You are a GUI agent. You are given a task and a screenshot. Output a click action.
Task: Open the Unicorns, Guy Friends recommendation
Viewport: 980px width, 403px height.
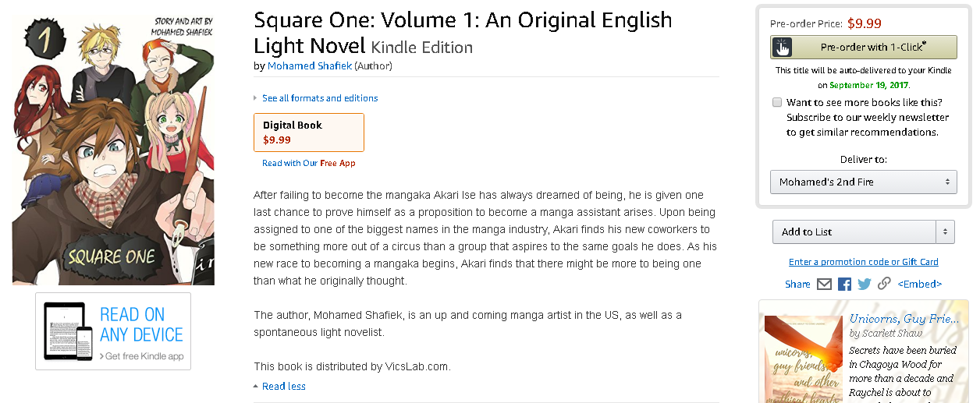(x=904, y=319)
